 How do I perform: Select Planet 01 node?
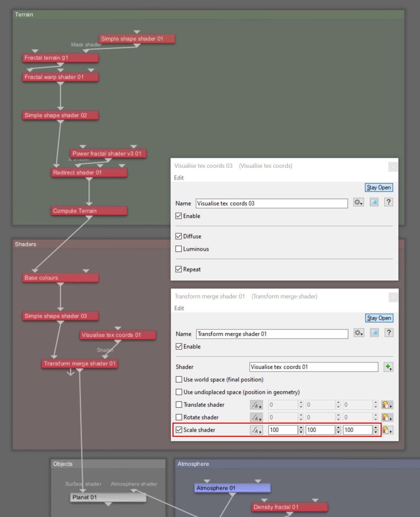click(108, 497)
